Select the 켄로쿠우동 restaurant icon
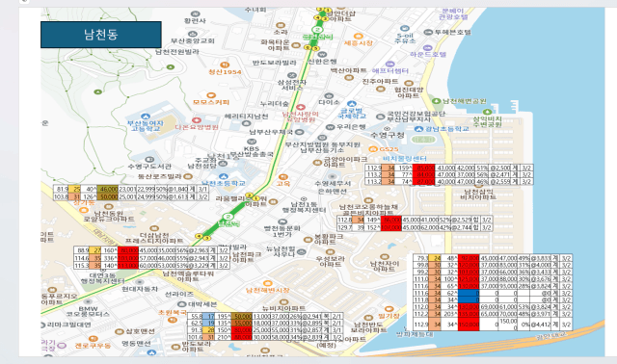This screenshot has height=364, width=617. tap(93, 339)
